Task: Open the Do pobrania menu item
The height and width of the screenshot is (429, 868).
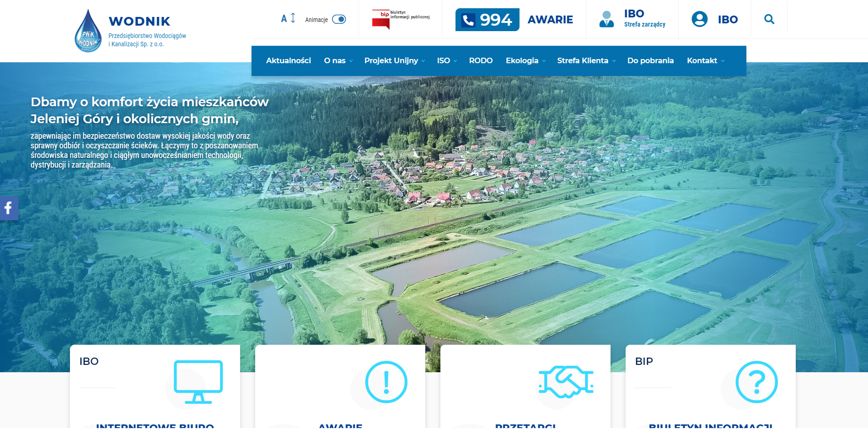Action: click(x=650, y=60)
